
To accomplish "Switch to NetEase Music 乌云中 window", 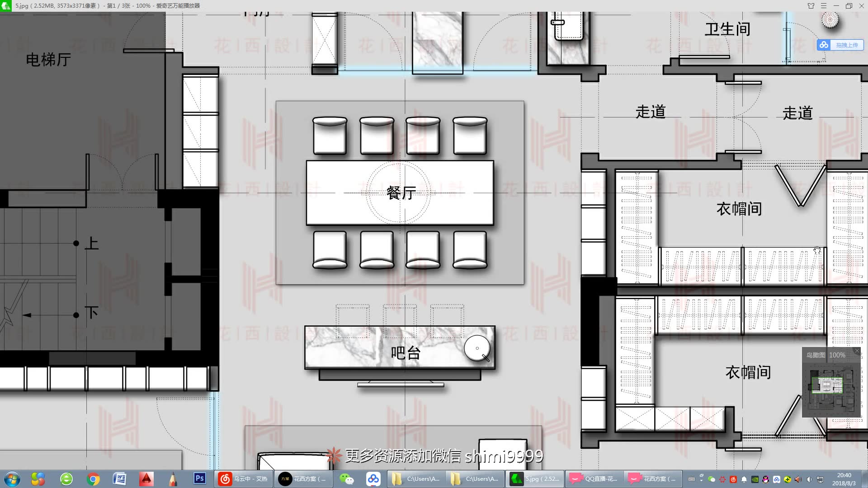I will [244, 479].
